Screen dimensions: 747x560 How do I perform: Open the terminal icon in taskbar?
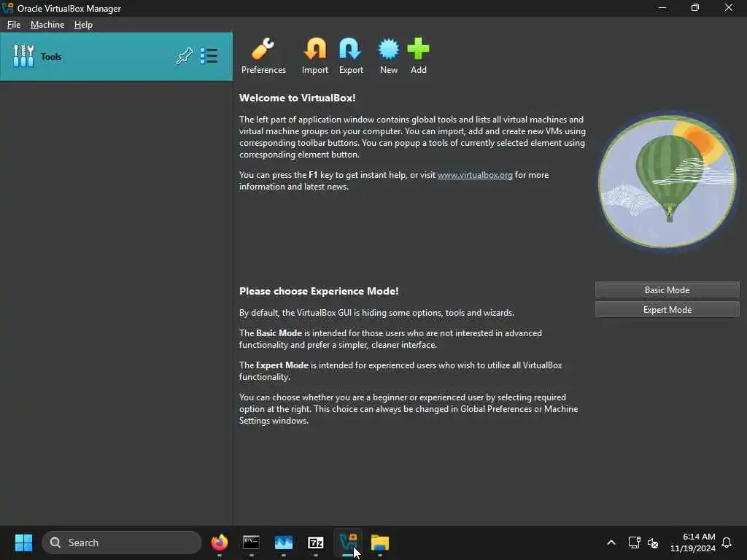point(251,542)
